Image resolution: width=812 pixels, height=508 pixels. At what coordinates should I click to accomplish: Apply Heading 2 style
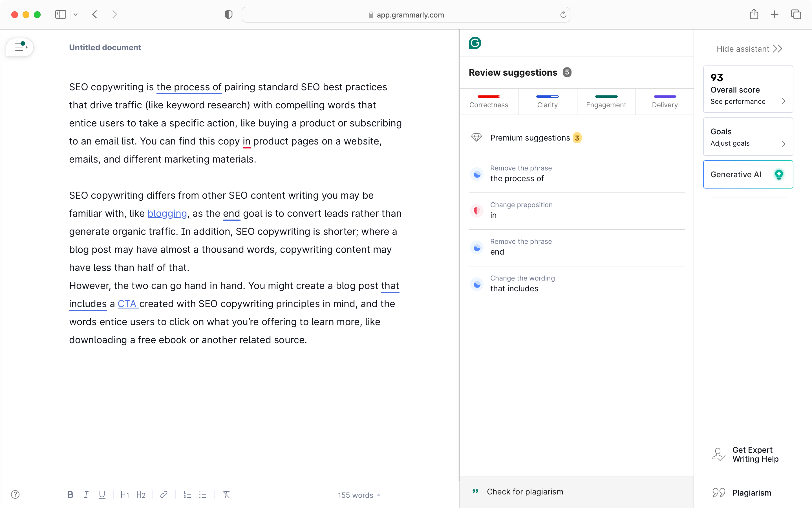(141, 494)
